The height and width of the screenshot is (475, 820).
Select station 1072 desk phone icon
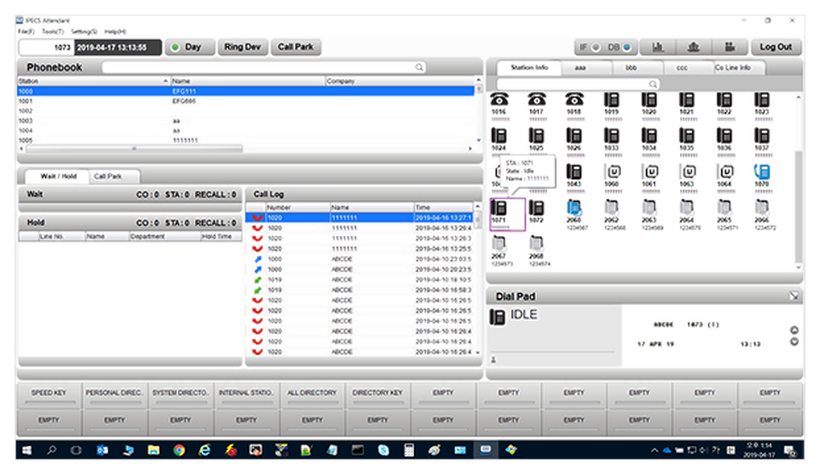[x=537, y=208]
